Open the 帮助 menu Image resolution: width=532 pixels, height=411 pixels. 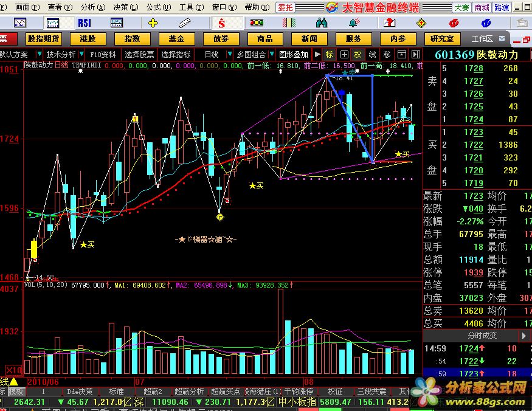pos(257,7)
